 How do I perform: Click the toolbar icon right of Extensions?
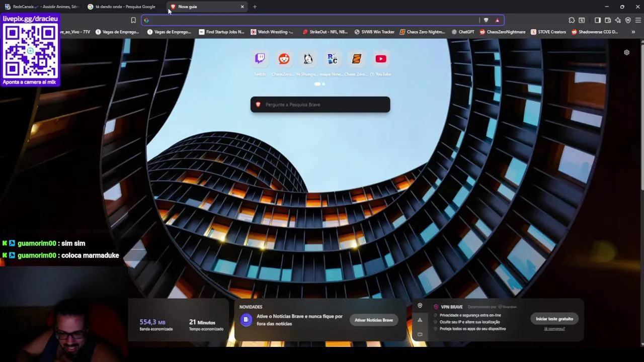click(x=582, y=20)
